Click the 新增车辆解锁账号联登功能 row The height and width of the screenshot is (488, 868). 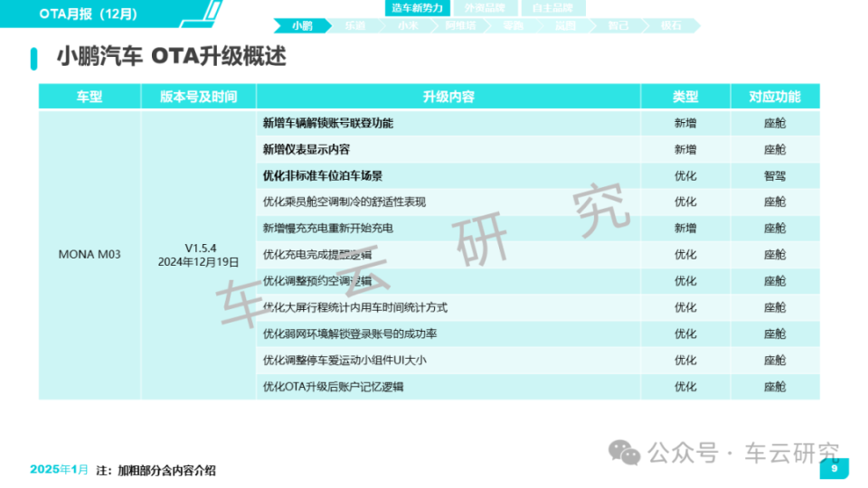[429, 123]
